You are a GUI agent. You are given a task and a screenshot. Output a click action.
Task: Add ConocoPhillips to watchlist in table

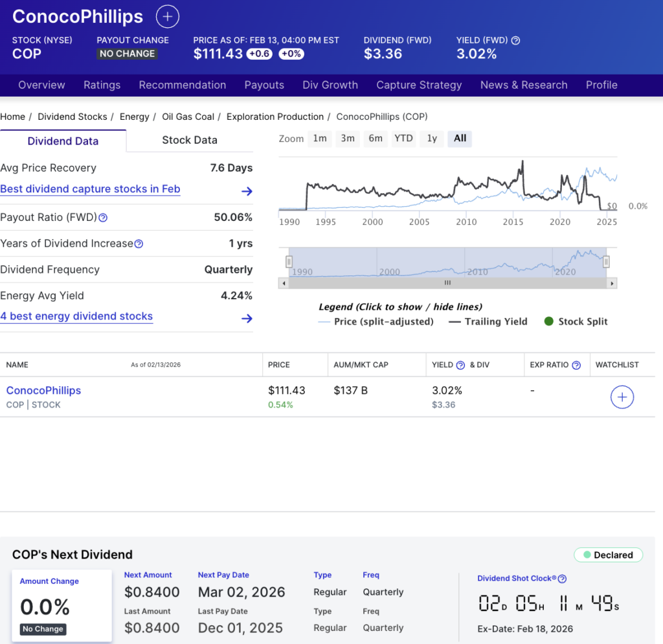coord(622,397)
